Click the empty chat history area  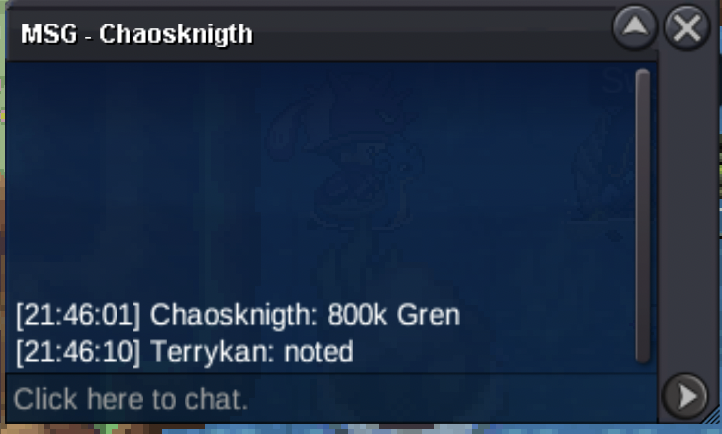click(x=318, y=179)
